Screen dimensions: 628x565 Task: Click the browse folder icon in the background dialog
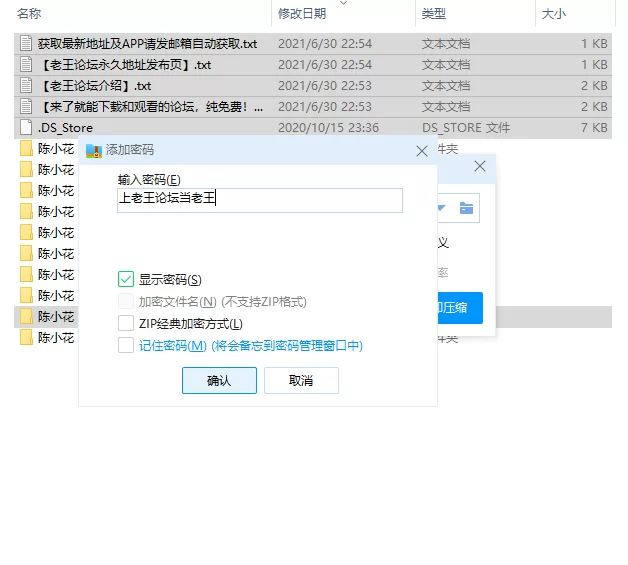click(x=466, y=208)
